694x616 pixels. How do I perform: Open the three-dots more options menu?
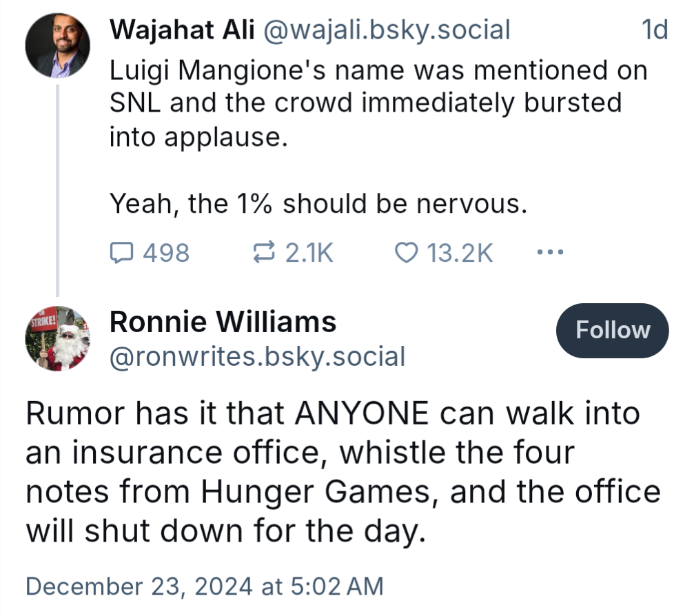[550, 252]
